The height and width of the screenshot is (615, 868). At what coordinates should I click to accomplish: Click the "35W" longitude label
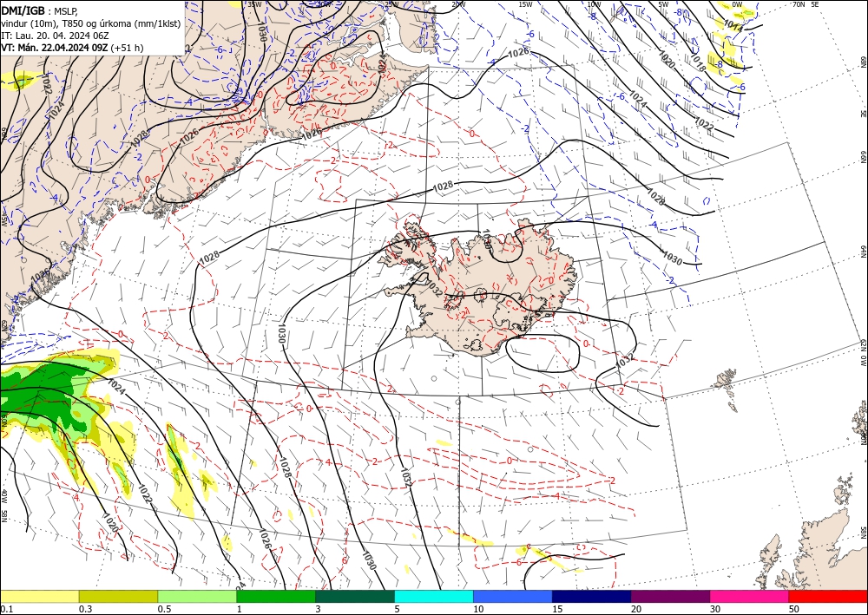254,4
